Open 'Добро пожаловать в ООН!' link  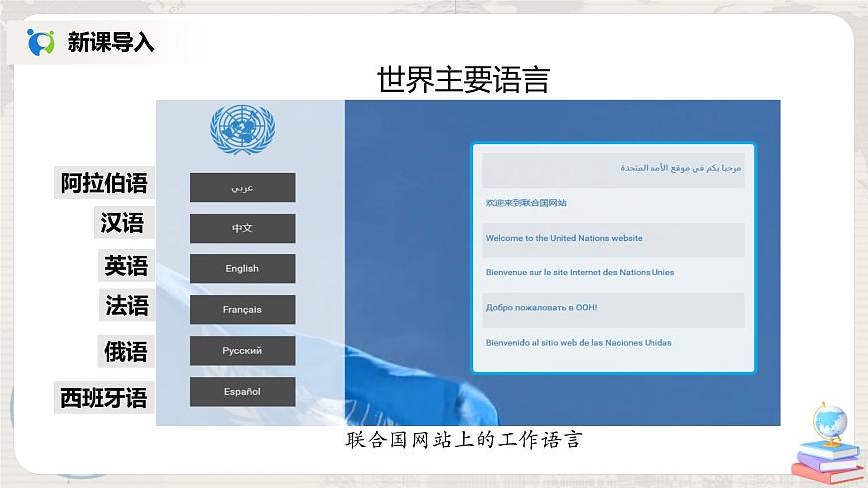point(541,308)
